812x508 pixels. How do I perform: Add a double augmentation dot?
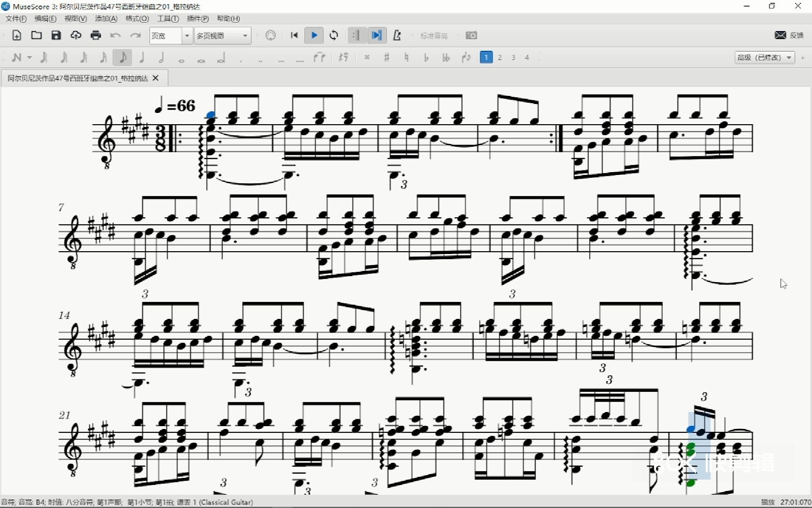pyautogui.click(x=260, y=60)
